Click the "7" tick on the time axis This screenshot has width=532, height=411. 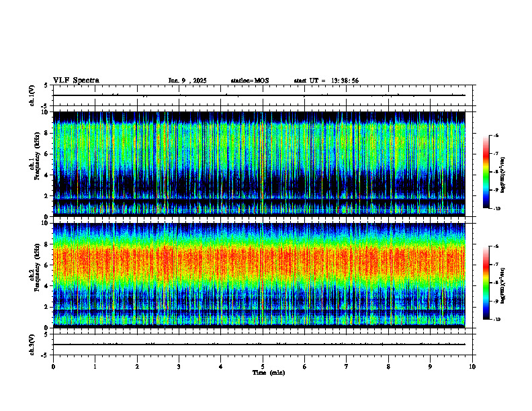click(347, 367)
